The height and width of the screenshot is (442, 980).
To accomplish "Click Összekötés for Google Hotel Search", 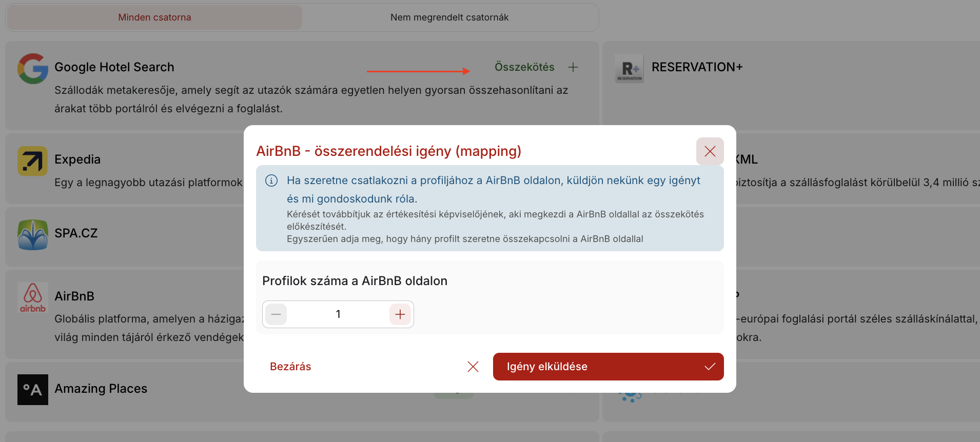I will [x=524, y=67].
